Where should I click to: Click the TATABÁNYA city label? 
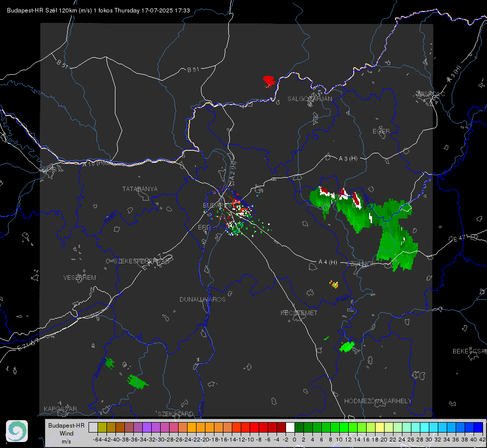point(140,189)
